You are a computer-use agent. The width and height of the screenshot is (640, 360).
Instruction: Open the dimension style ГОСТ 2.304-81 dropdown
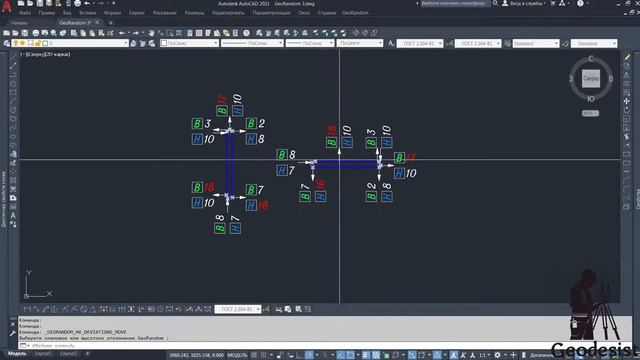click(478, 43)
